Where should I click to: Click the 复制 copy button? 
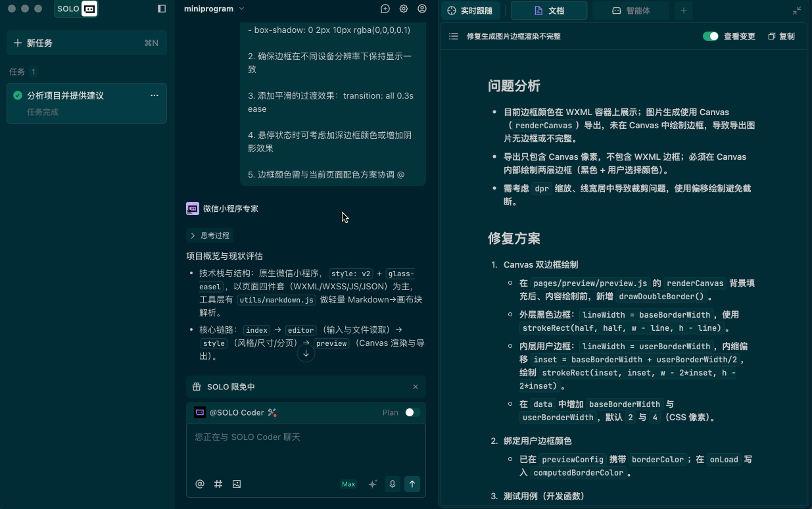(x=781, y=36)
